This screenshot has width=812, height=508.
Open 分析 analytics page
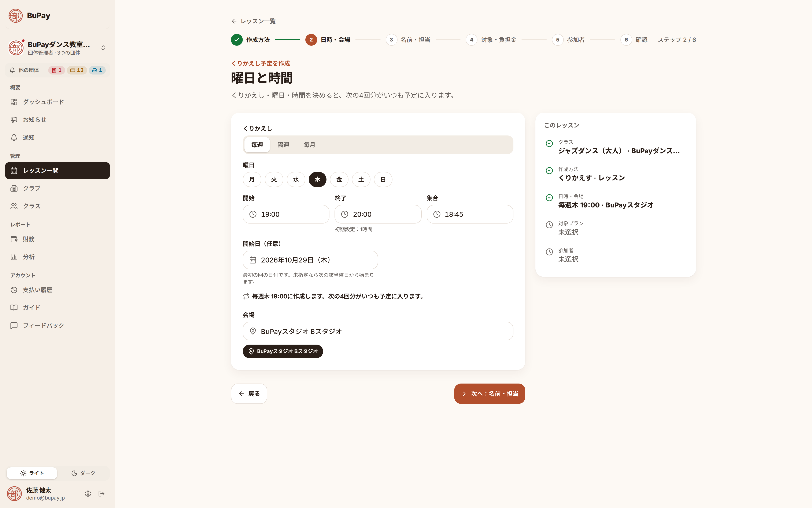click(x=57, y=257)
